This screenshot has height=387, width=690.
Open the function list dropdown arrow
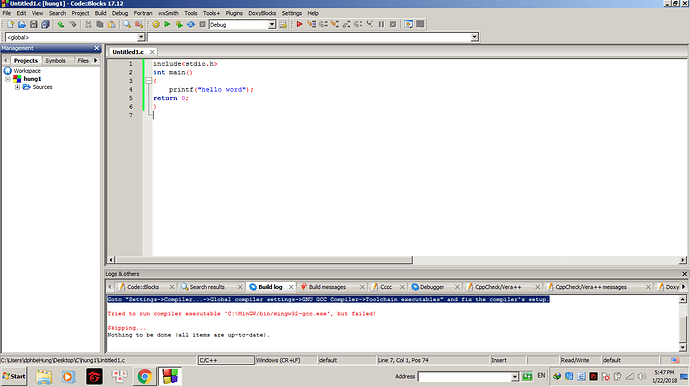474,37
